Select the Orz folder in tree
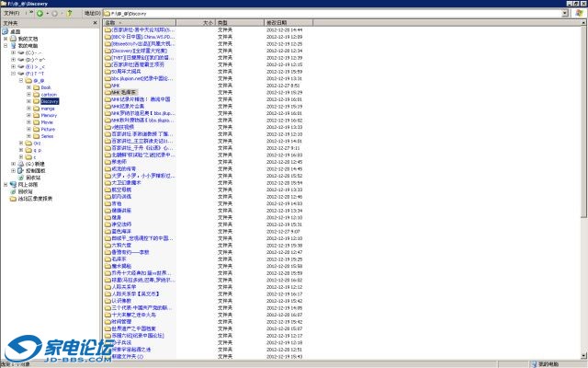This screenshot has height=368, width=588. tap(37, 144)
